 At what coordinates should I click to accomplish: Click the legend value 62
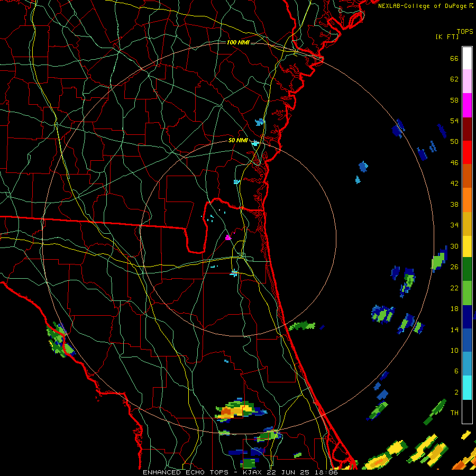[454, 79]
